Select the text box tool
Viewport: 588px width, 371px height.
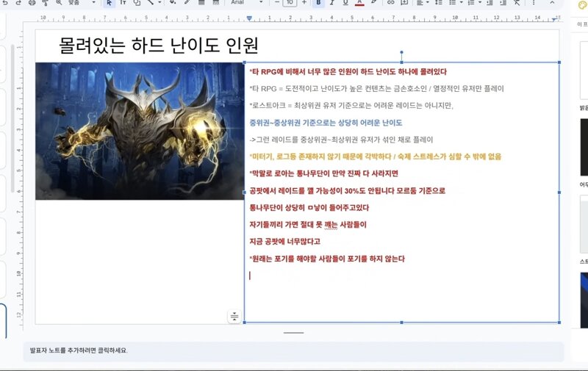pyautogui.click(x=123, y=3)
